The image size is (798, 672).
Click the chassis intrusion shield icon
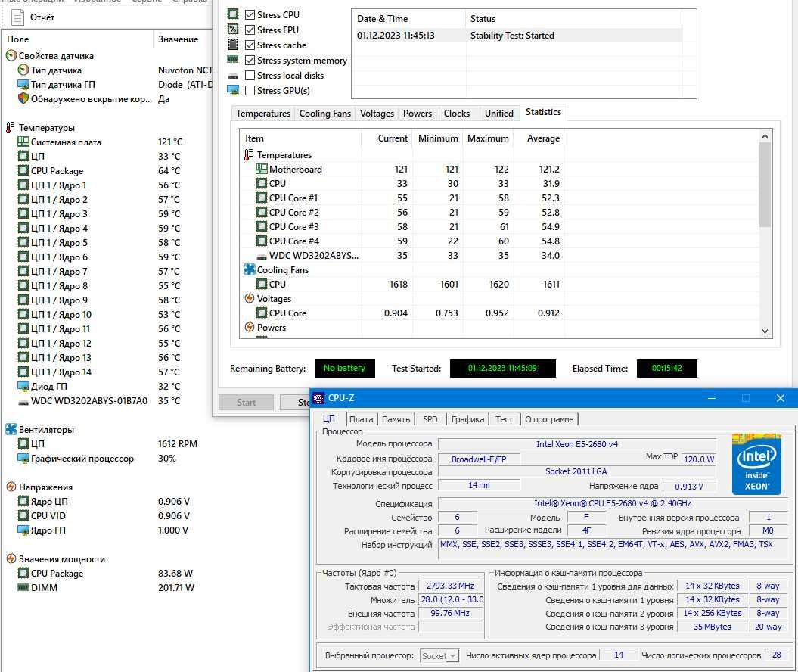tap(23, 98)
